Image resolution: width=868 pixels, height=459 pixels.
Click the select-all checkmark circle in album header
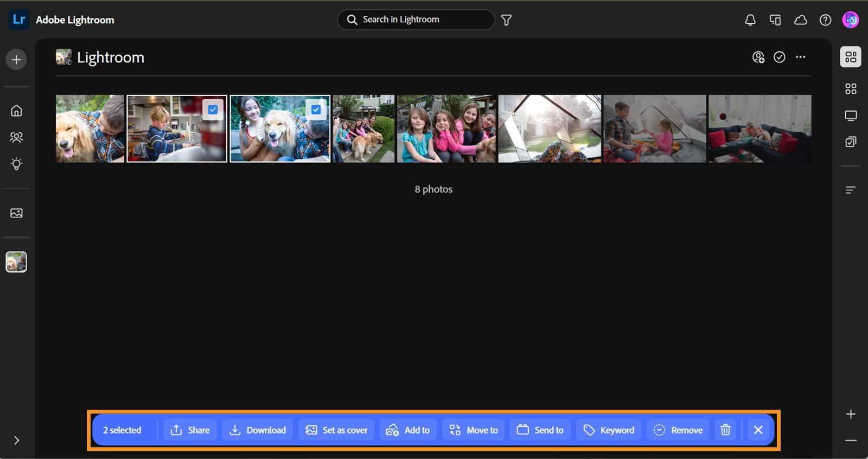[780, 57]
